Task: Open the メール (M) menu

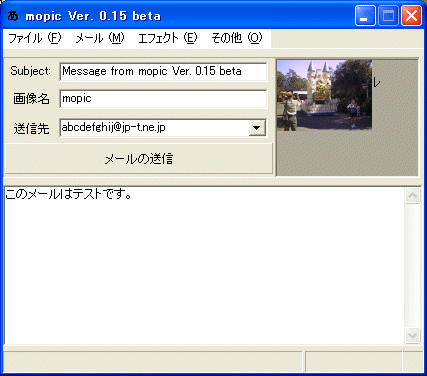Action: coord(100,38)
